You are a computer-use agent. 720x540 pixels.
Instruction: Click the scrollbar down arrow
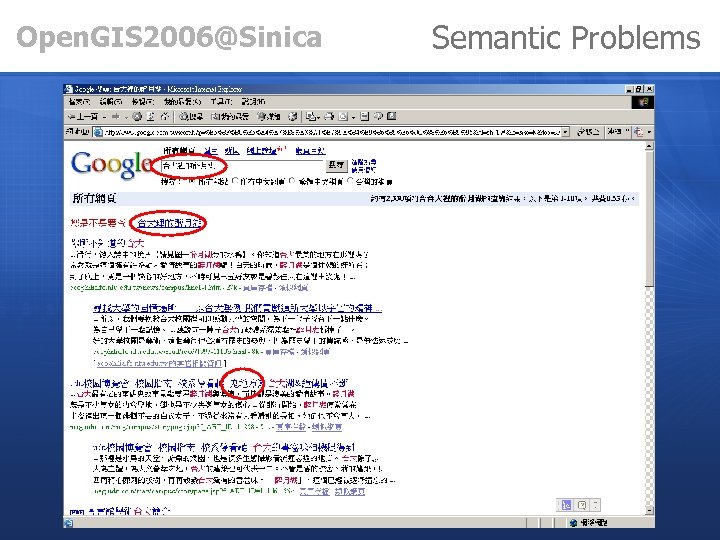[649, 510]
